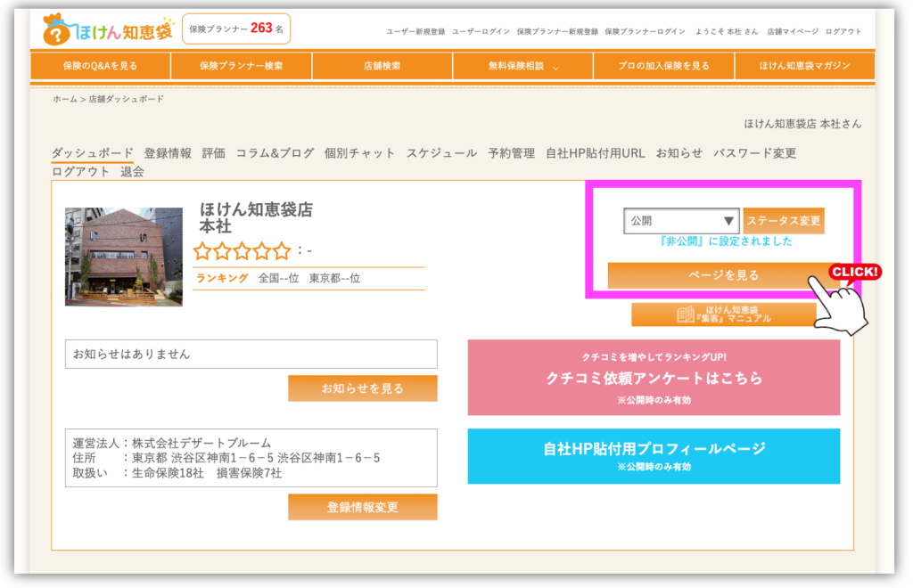Click the ほけん知恵袋店 本社 store name heading
The width and height of the screenshot is (913, 588).
(x=256, y=217)
